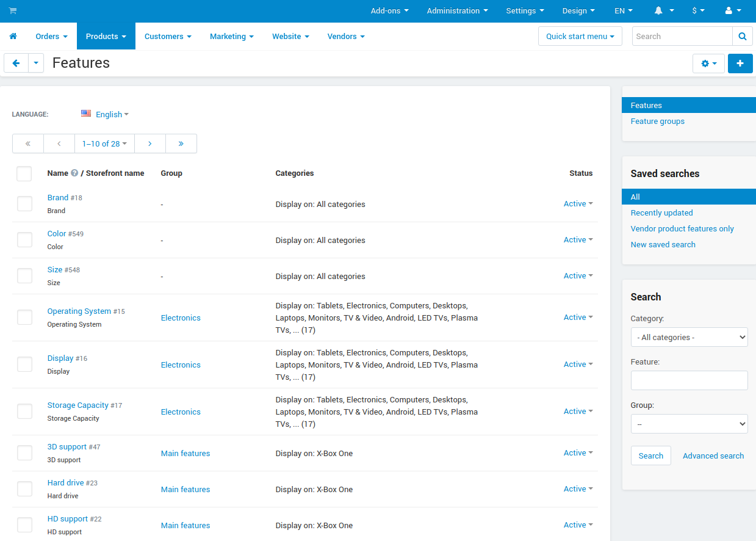Open the Marketing menu
Image resolution: width=756 pixels, height=541 pixels.
point(232,37)
